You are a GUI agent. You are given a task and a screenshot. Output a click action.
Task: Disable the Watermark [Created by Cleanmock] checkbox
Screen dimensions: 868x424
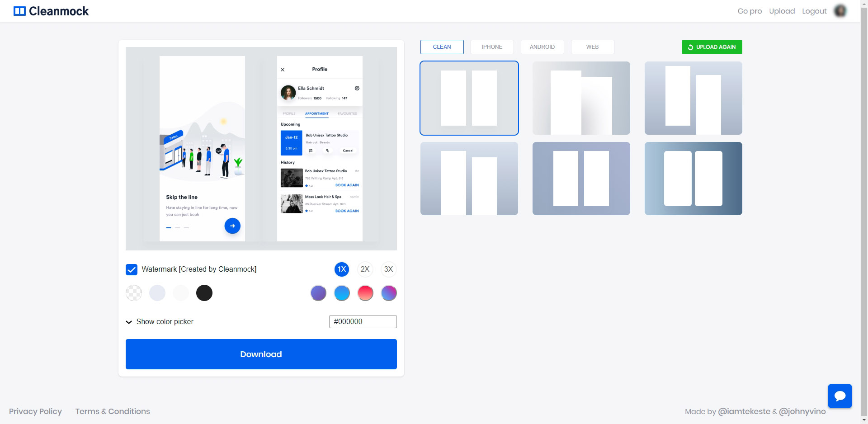pyautogui.click(x=132, y=269)
